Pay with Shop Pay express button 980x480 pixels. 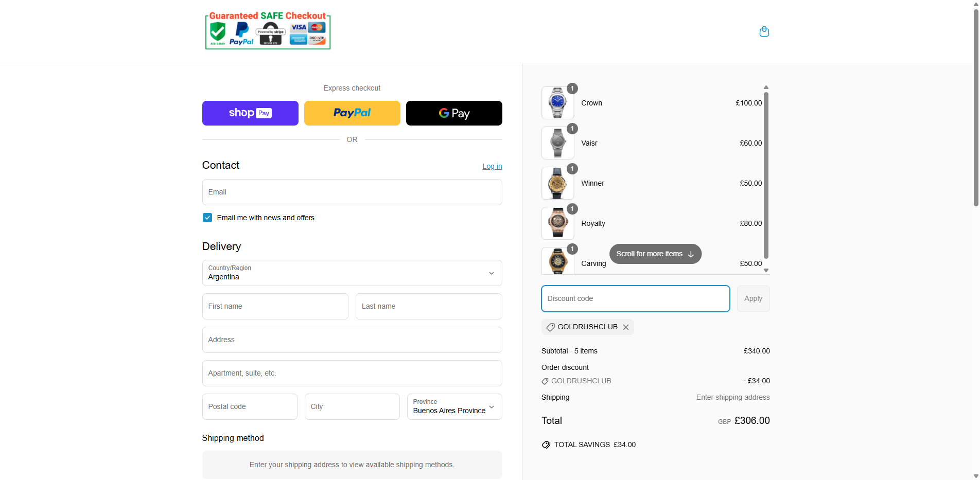coord(250,113)
